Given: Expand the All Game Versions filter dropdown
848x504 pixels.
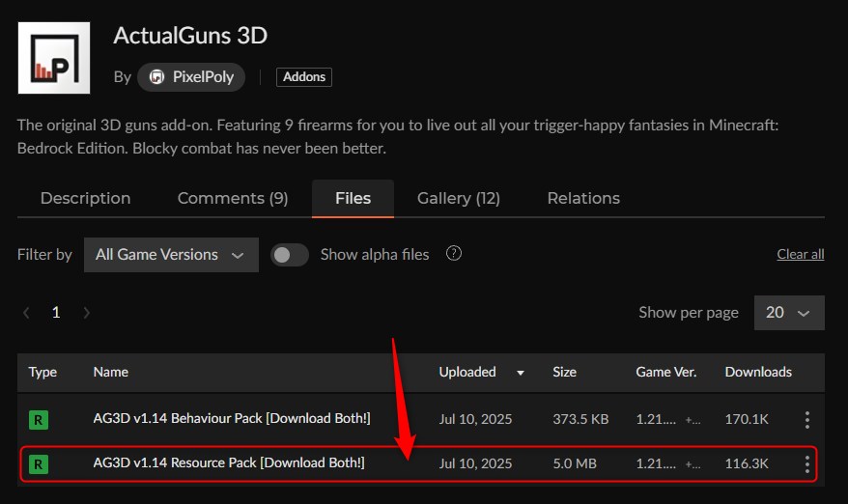Looking at the screenshot, I should pos(171,255).
